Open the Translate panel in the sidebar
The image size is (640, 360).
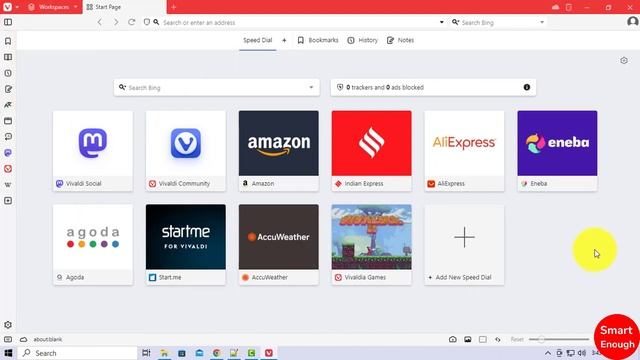8,105
